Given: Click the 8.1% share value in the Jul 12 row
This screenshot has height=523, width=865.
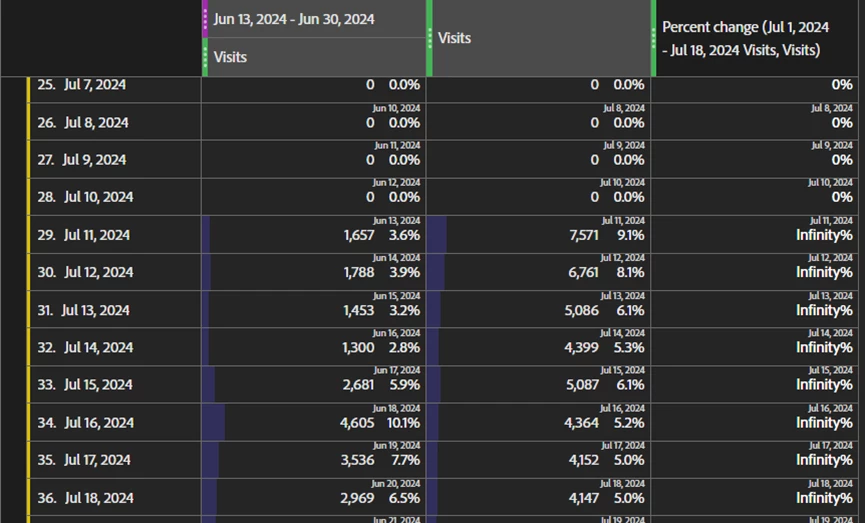Looking at the screenshot, I should (630, 273).
